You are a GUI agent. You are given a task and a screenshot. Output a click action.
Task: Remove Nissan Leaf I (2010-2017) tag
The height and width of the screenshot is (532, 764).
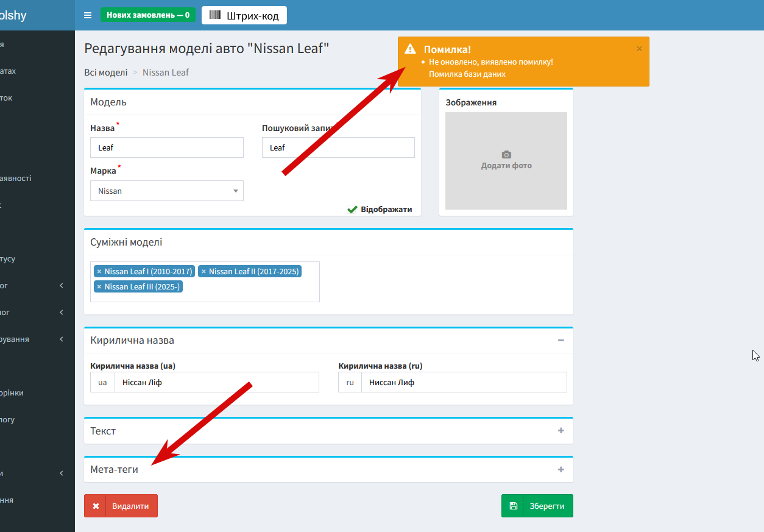[x=99, y=272]
